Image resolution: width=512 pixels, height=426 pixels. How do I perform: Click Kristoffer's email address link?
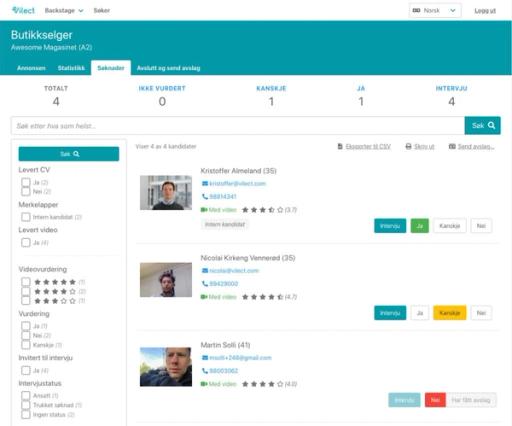pyautogui.click(x=237, y=184)
